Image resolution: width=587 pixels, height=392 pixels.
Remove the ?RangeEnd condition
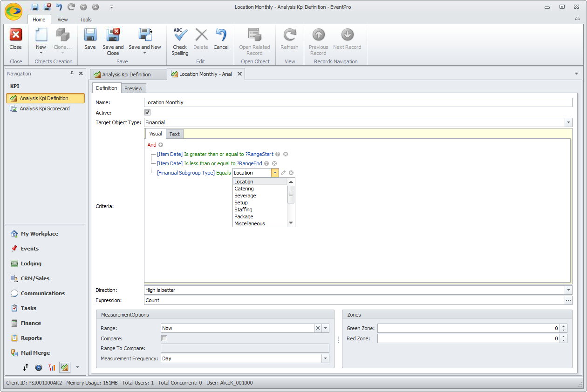pos(274,163)
